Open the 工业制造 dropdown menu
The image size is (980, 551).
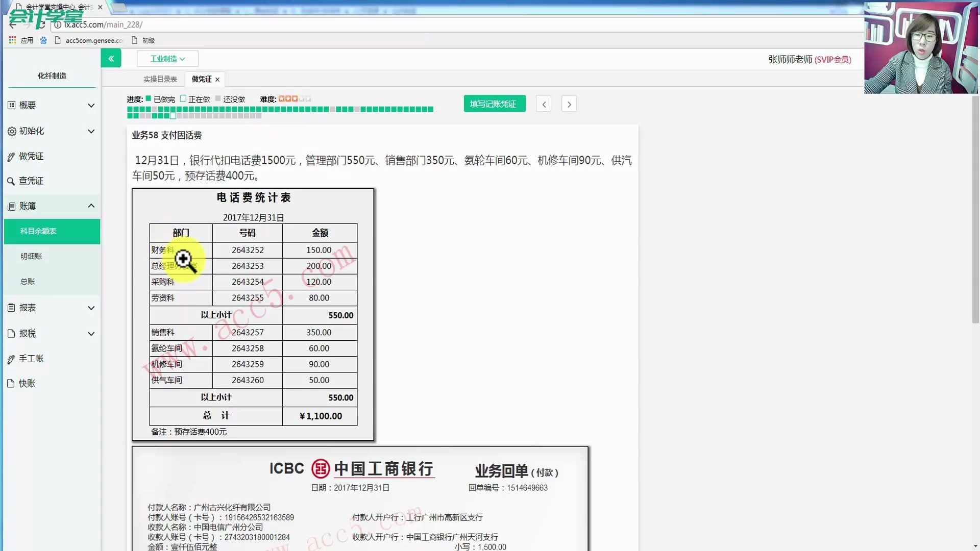(167, 58)
